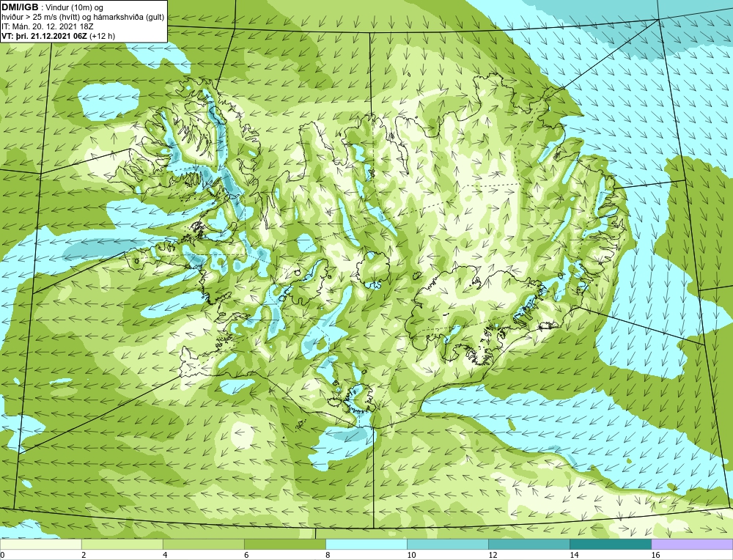The image size is (733, 560).
Task: Click the 2–4 m/s light green swatch
Action: (122, 544)
